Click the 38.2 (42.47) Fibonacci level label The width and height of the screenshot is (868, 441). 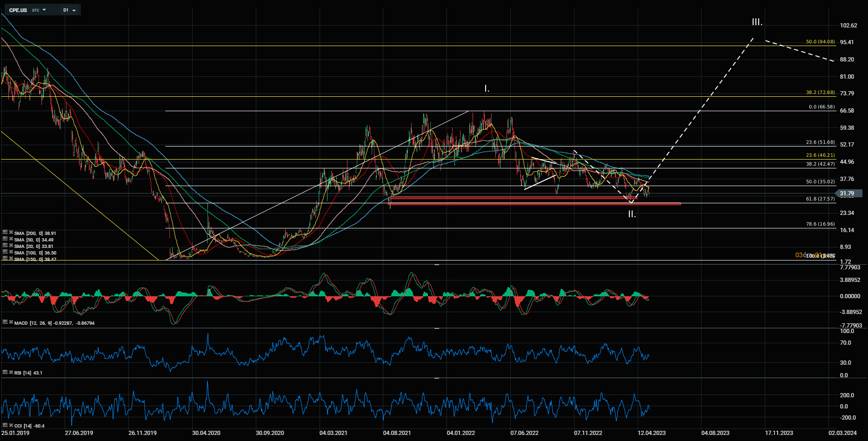(x=821, y=164)
